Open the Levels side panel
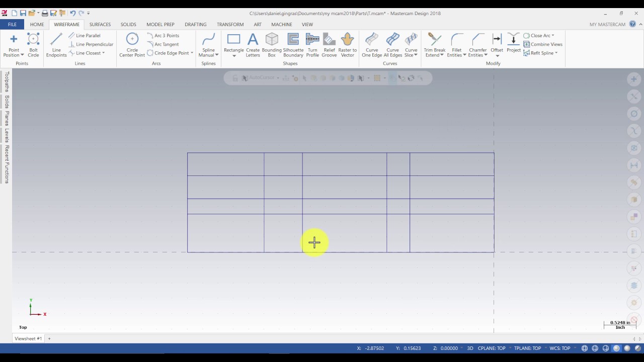 pos(7,136)
